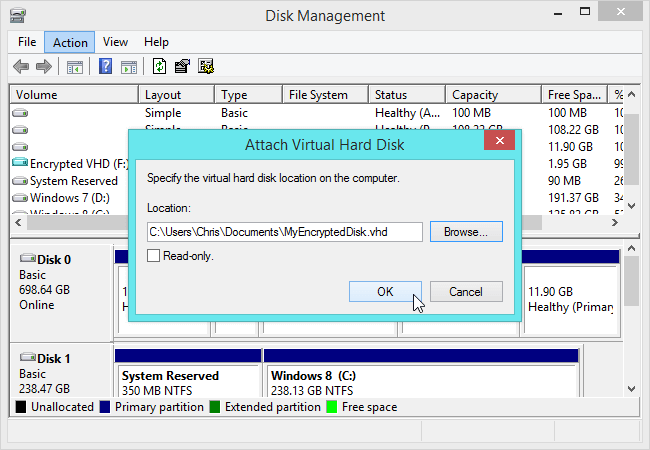Open Help via blue question mark icon

[105, 67]
